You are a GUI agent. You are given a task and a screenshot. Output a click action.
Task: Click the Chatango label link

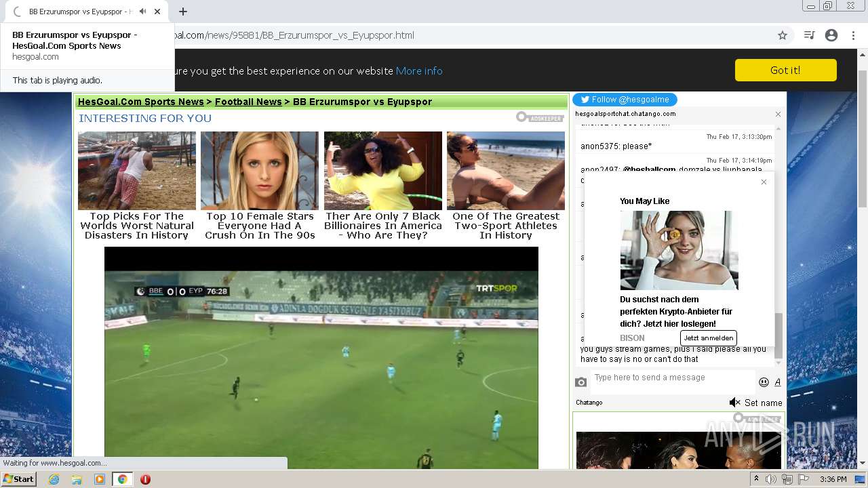(589, 403)
